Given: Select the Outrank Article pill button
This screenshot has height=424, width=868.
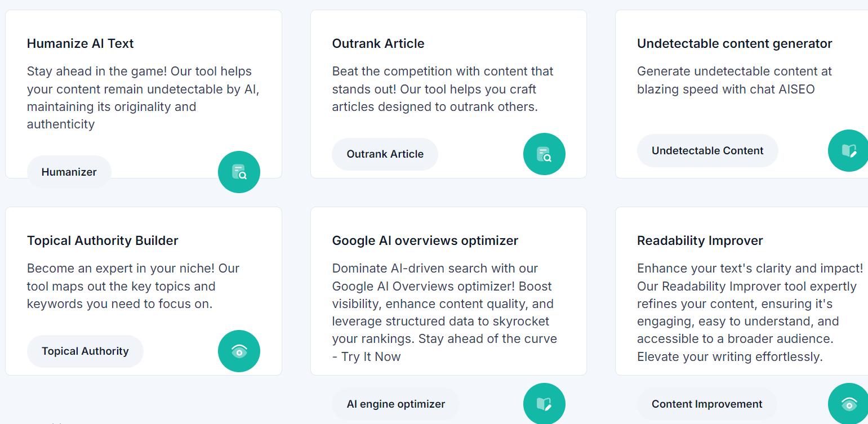Looking at the screenshot, I should (x=385, y=154).
